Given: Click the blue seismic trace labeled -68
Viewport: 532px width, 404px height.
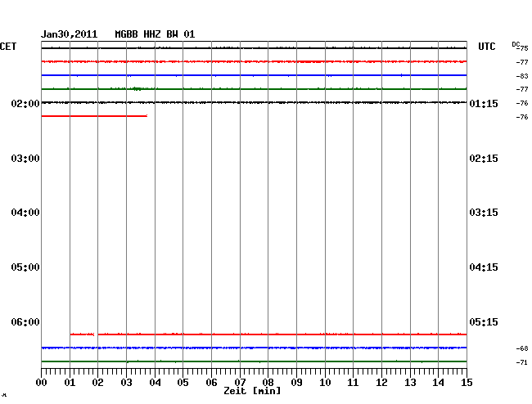Looking at the screenshot, I should point(254,348).
